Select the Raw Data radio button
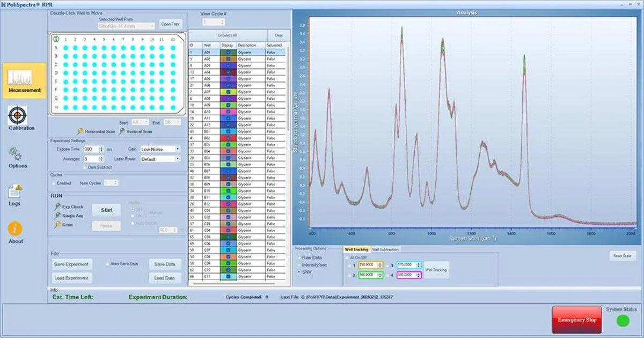The height and width of the screenshot is (338, 644). (299, 258)
